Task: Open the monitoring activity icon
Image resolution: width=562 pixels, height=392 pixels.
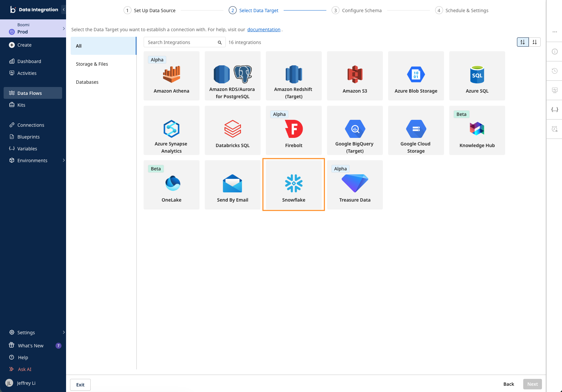Action: coord(554,90)
